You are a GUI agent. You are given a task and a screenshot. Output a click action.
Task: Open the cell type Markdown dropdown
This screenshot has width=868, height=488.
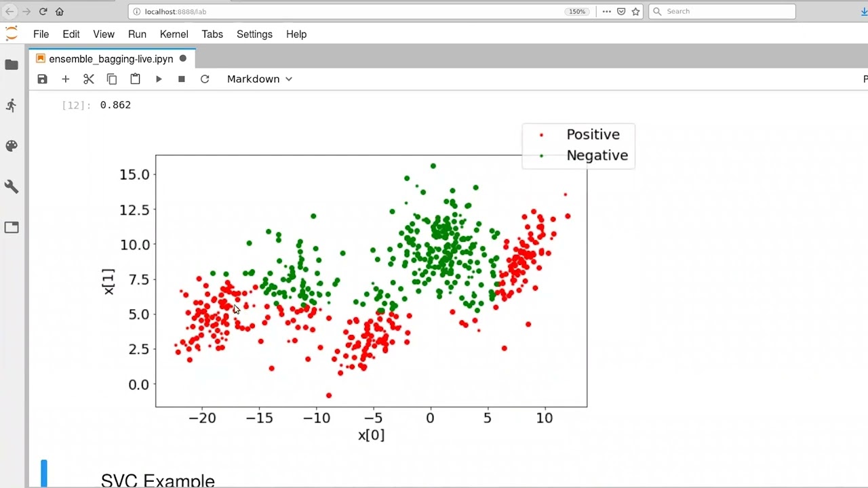pos(260,79)
